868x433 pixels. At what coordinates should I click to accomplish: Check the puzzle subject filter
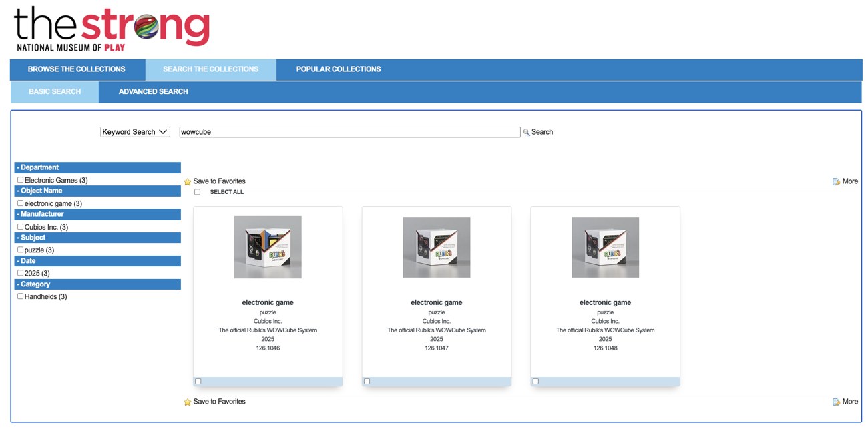click(x=20, y=250)
